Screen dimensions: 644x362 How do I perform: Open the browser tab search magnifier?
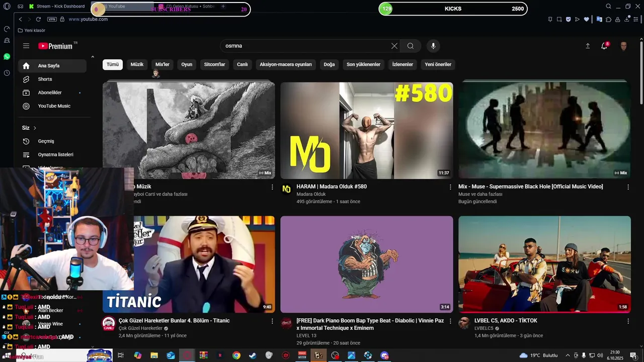coord(608,7)
